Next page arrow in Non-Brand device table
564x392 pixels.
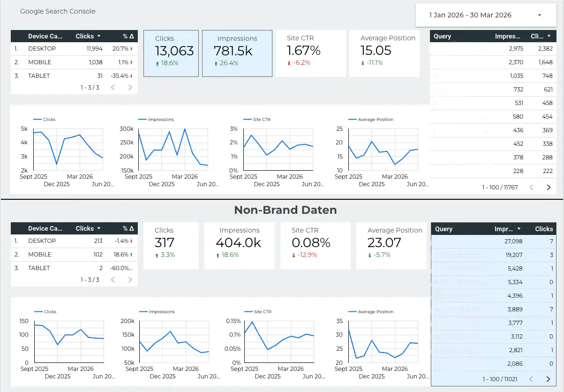coord(130,279)
